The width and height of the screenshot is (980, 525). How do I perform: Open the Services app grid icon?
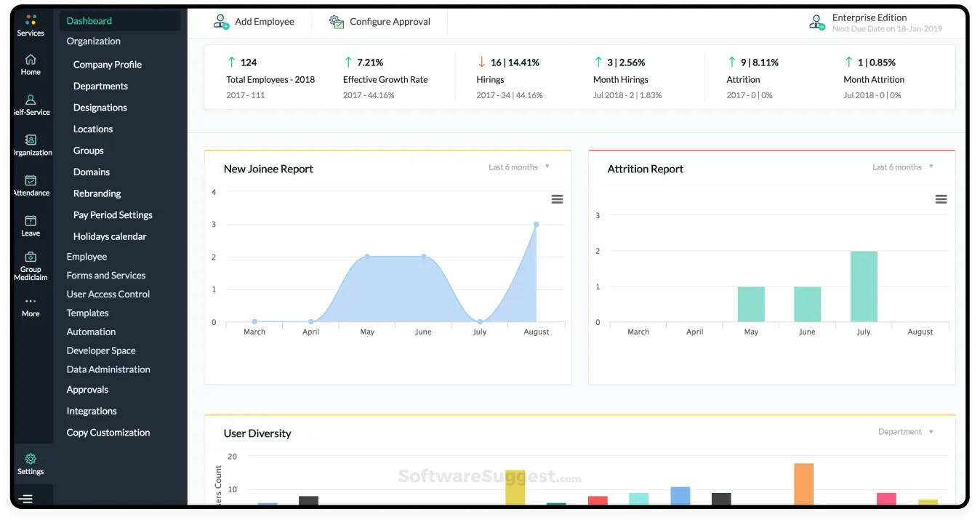point(31,21)
